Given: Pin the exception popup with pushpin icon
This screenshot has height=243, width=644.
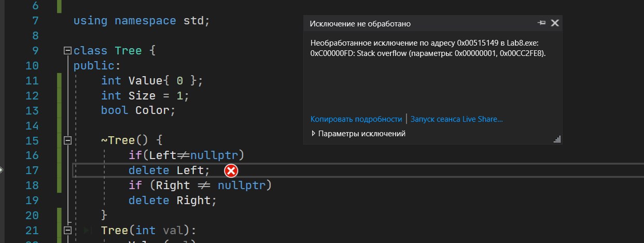Looking at the screenshot, I should coord(542,23).
